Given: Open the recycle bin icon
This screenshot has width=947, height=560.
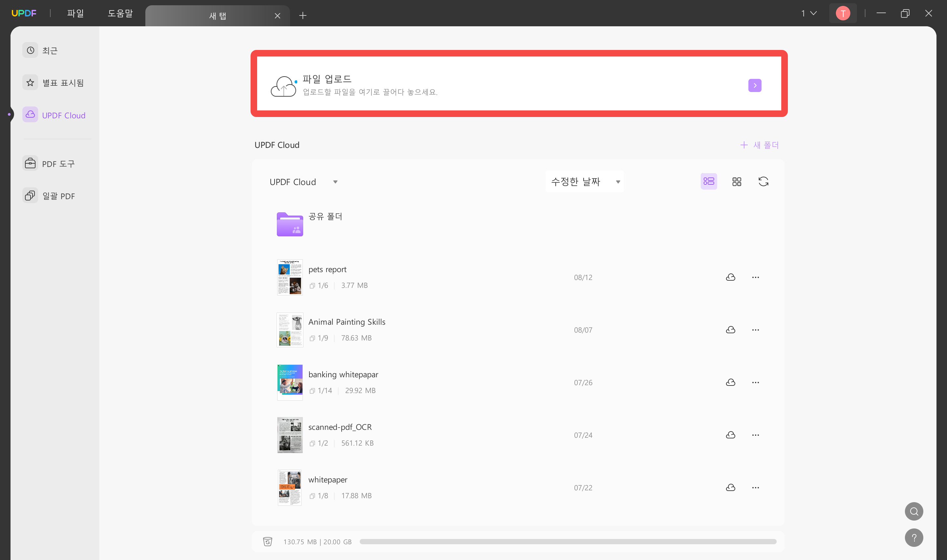Looking at the screenshot, I should pos(267,542).
